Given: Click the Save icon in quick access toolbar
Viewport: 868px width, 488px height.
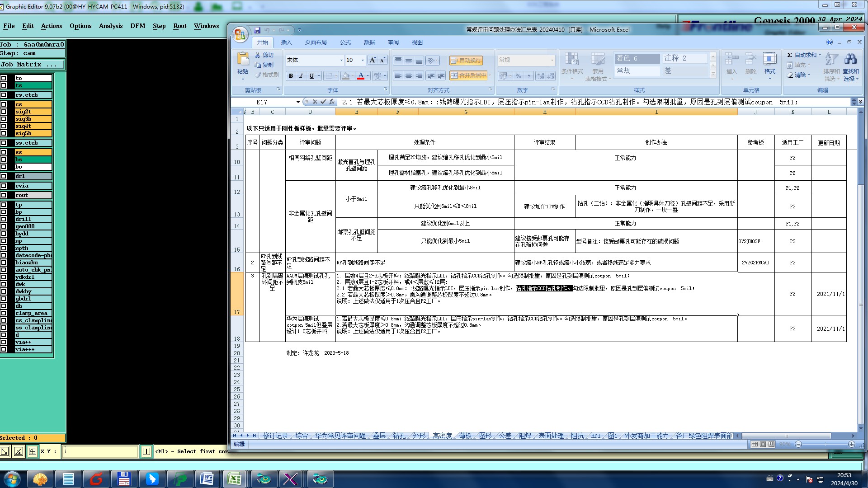Looking at the screenshot, I should pyautogui.click(x=257, y=30).
